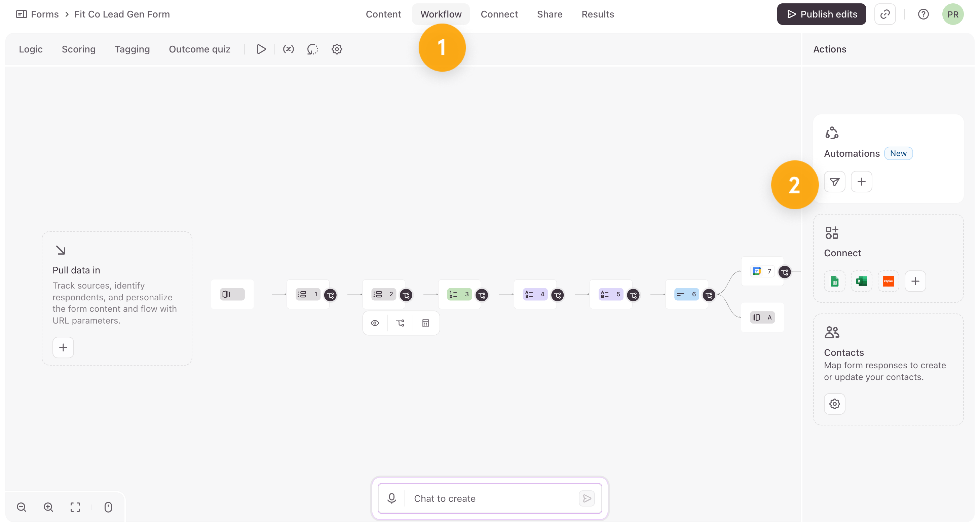Open the Zapier integration icon
This screenshot has width=980, height=524.
click(x=888, y=281)
